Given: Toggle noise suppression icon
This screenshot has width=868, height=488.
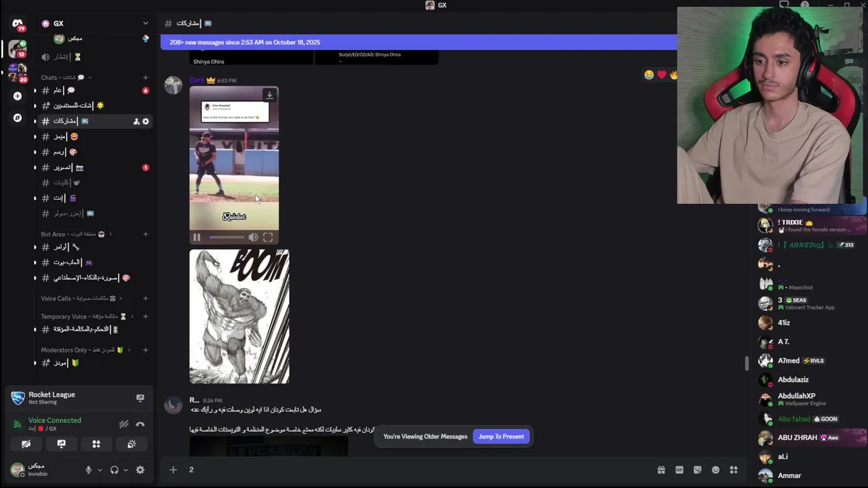Looking at the screenshot, I should (x=123, y=424).
